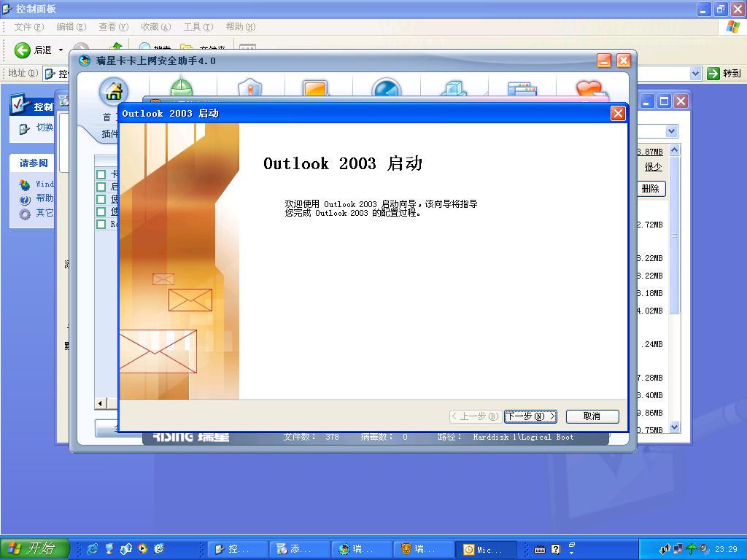Click the 很少 usage link
Image resolution: width=747 pixels, height=560 pixels.
point(653,167)
